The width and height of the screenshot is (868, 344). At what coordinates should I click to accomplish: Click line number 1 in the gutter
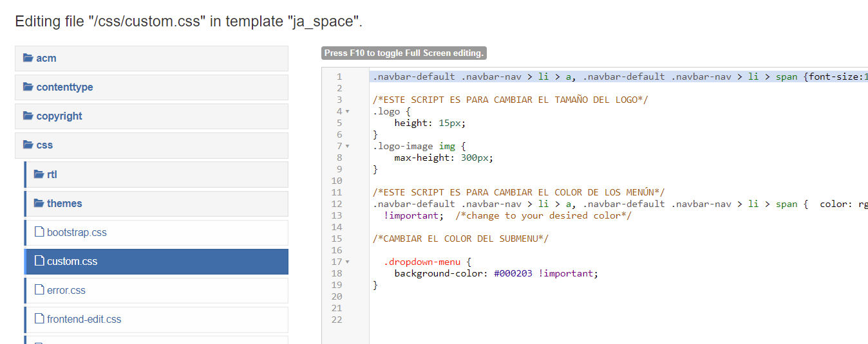pos(339,77)
